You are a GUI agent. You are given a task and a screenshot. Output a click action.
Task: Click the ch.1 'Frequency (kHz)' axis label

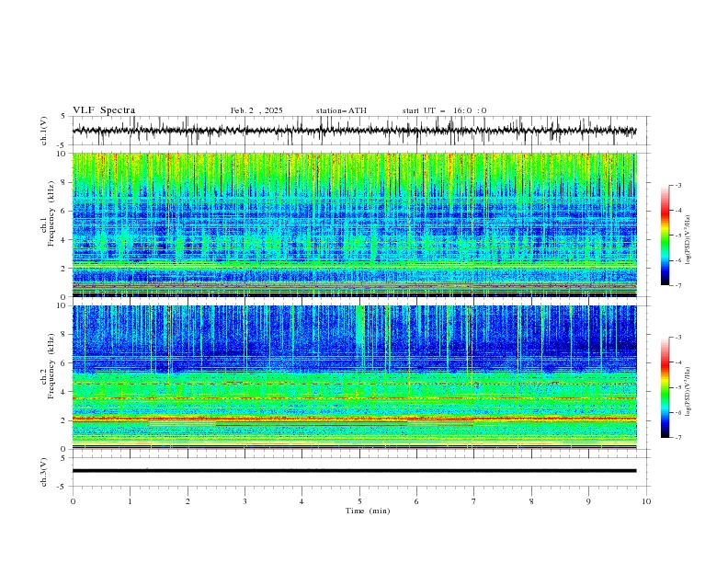(51, 214)
